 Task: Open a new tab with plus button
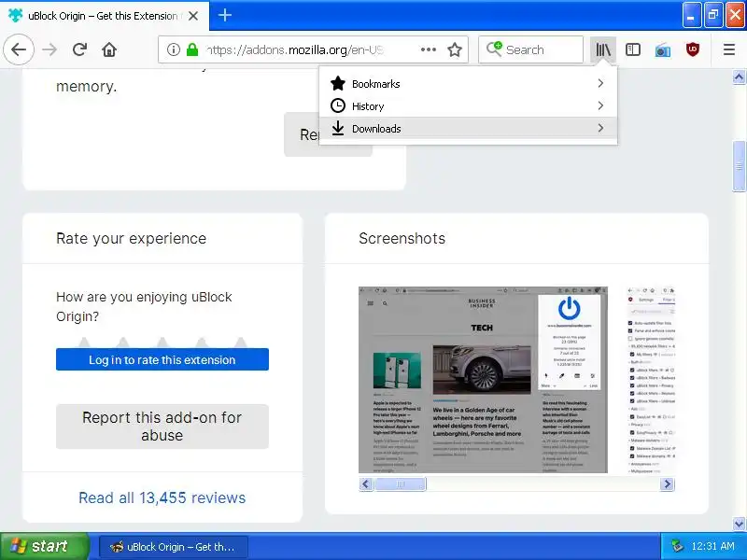[x=225, y=15]
